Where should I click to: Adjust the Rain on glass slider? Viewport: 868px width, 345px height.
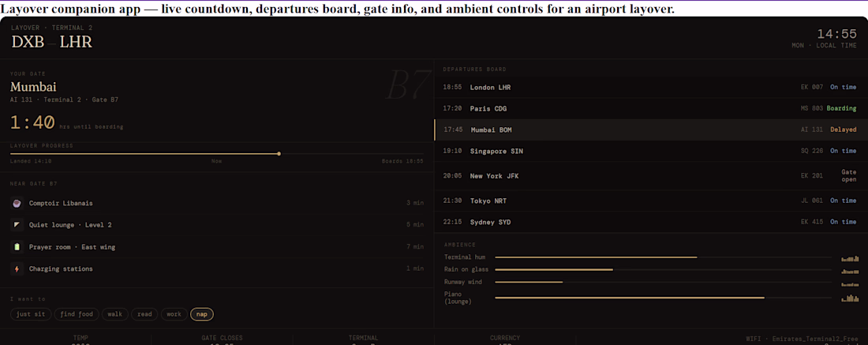[x=663, y=270]
